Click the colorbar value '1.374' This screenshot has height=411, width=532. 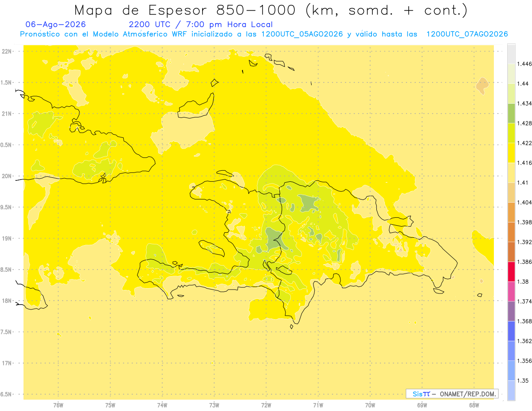pyautogui.click(x=524, y=301)
